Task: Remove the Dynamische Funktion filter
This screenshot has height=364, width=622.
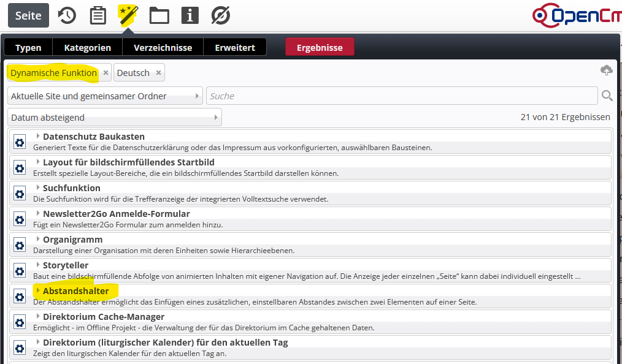Action: [x=106, y=73]
